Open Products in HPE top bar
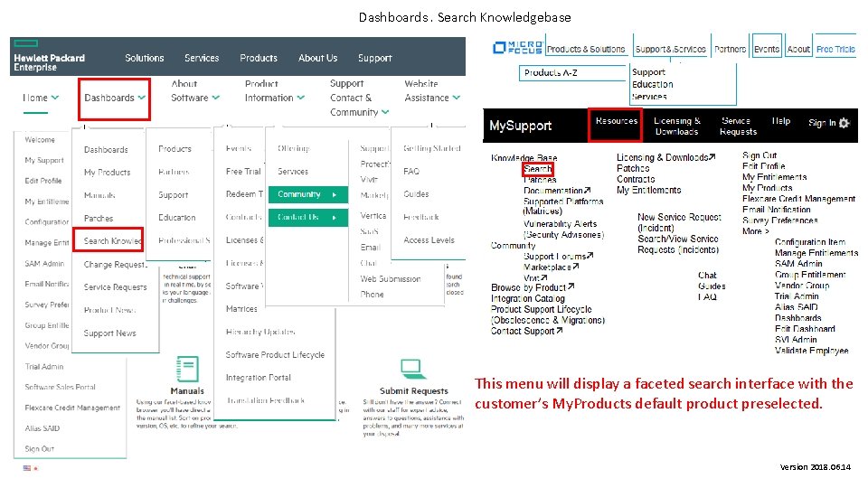 [259, 58]
